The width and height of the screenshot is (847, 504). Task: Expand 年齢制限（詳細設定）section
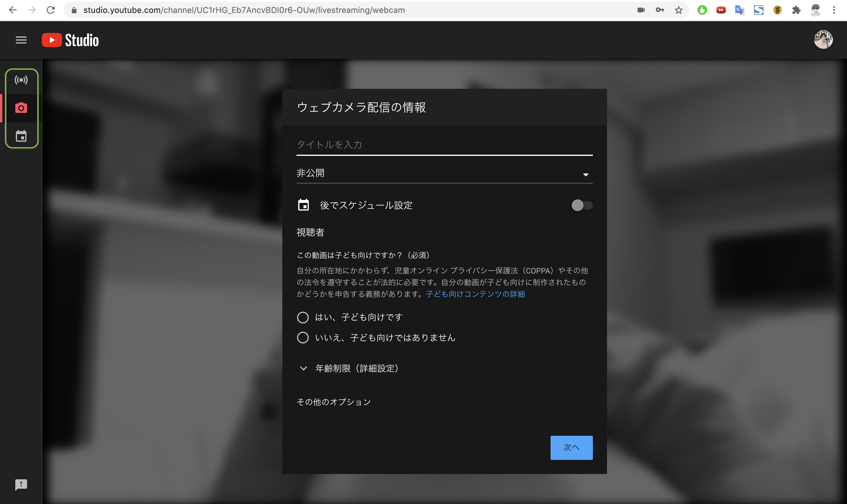tap(349, 368)
